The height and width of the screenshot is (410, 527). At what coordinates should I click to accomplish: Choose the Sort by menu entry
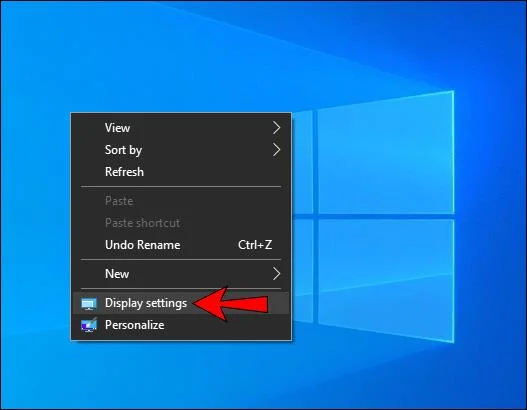(181, 150)
